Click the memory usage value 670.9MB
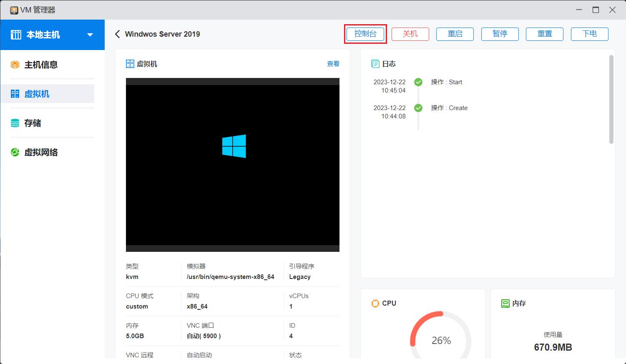This screenshot has width=626, height=364. pyautogui.click(x=553, y=347)
